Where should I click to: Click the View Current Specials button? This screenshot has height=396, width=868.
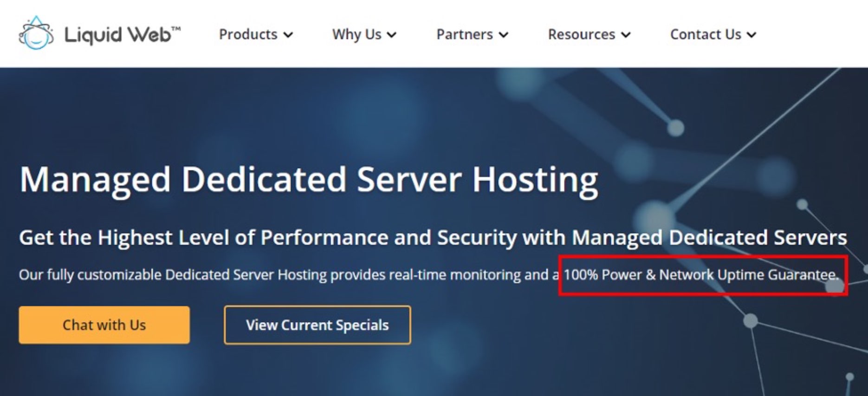317,325
